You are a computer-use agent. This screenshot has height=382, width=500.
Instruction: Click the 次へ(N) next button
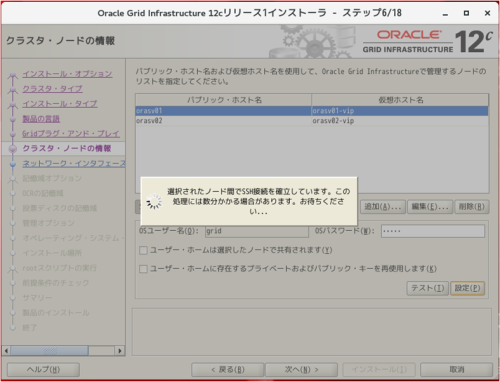pyautogui.click(x=301, y=370)
